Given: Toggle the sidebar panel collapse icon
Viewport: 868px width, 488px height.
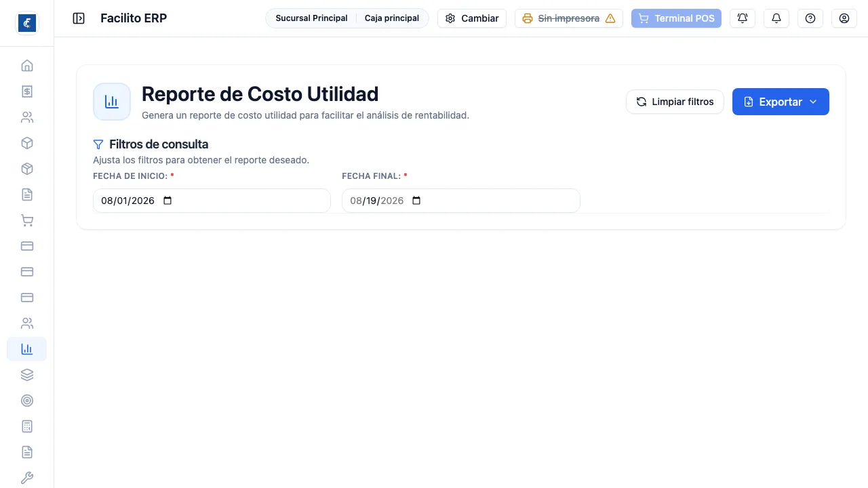Looking at the screenshot, I should coord(79,18).
